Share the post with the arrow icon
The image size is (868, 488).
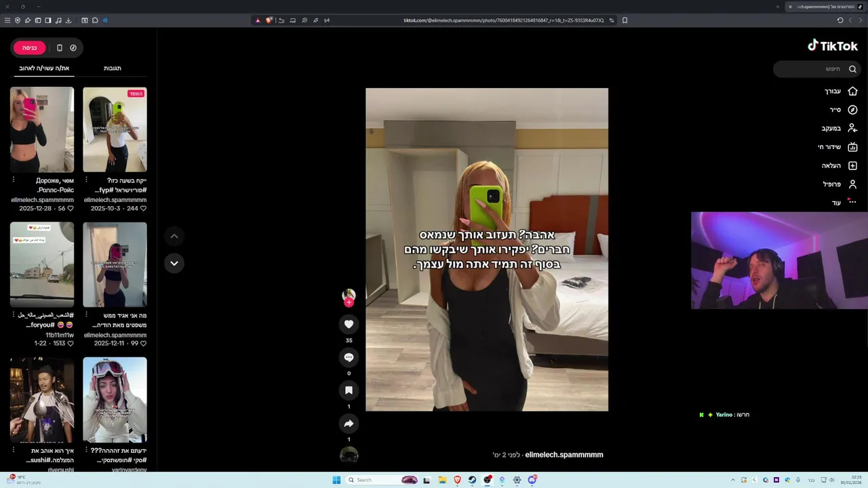pos(349,424)
